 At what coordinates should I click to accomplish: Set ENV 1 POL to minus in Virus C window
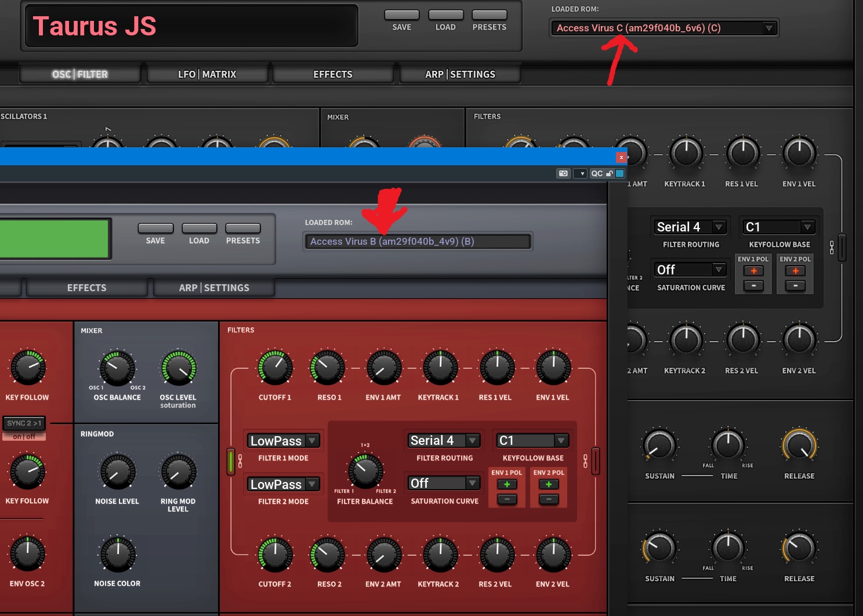click(753, 285)
